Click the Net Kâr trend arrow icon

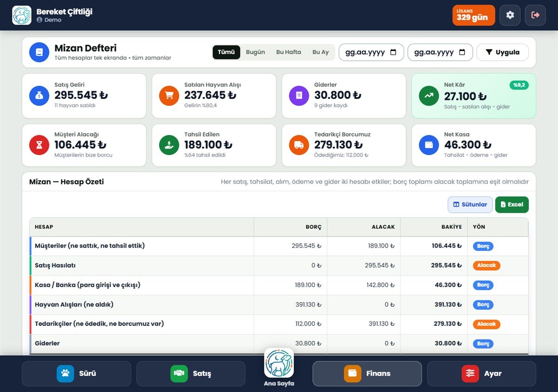(429, 96)
